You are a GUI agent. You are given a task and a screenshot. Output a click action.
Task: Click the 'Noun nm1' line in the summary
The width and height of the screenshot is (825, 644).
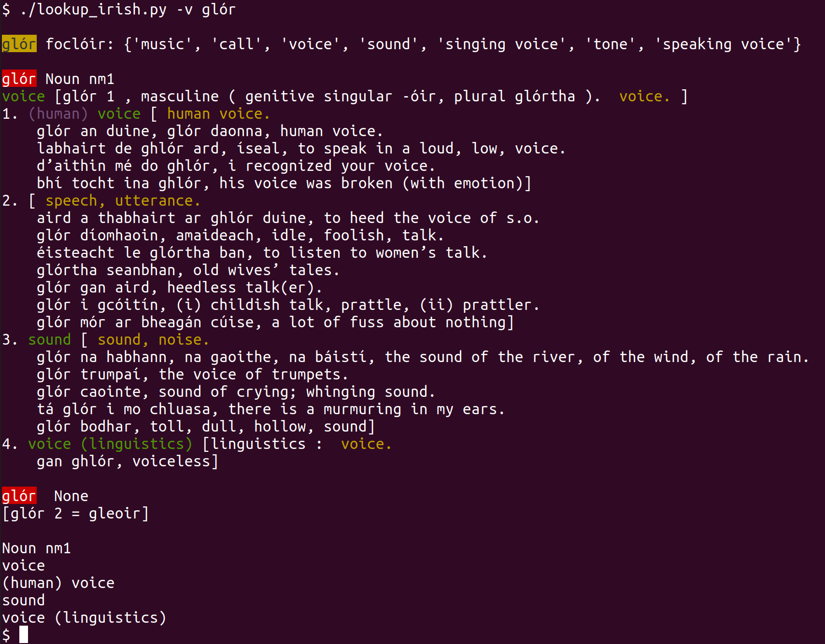point(36,548)
